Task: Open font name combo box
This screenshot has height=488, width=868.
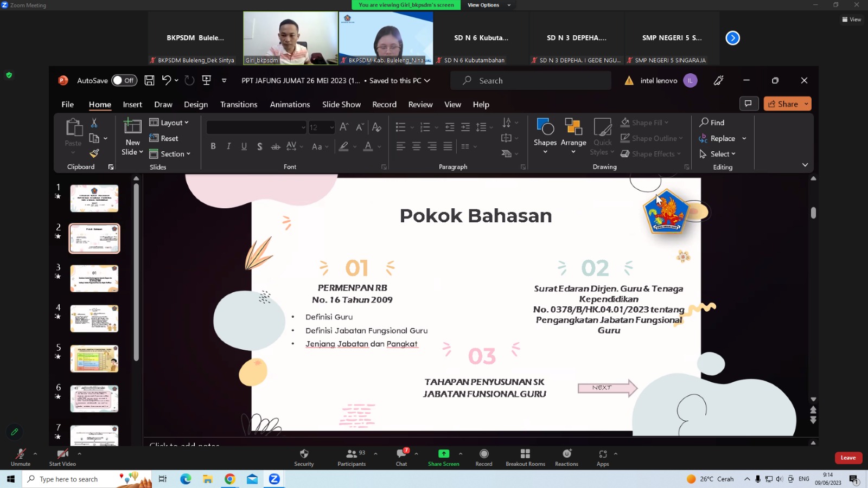Action: 257,127
